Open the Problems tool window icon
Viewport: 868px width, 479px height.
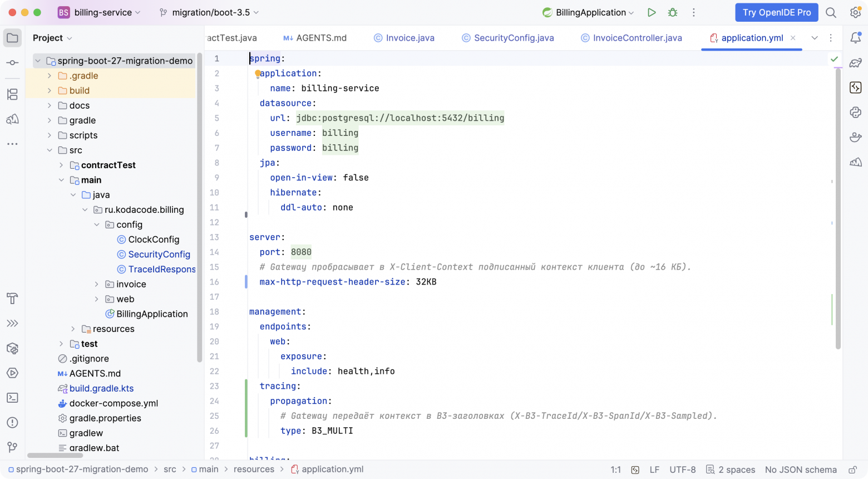[x=12, y=423]
